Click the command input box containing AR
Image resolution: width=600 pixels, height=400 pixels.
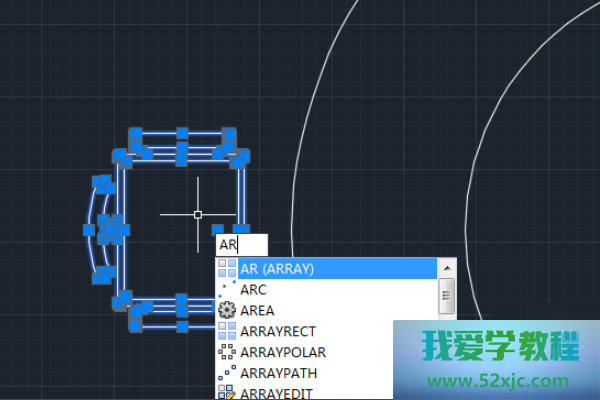pyautogui.click(x=242, y=244)
